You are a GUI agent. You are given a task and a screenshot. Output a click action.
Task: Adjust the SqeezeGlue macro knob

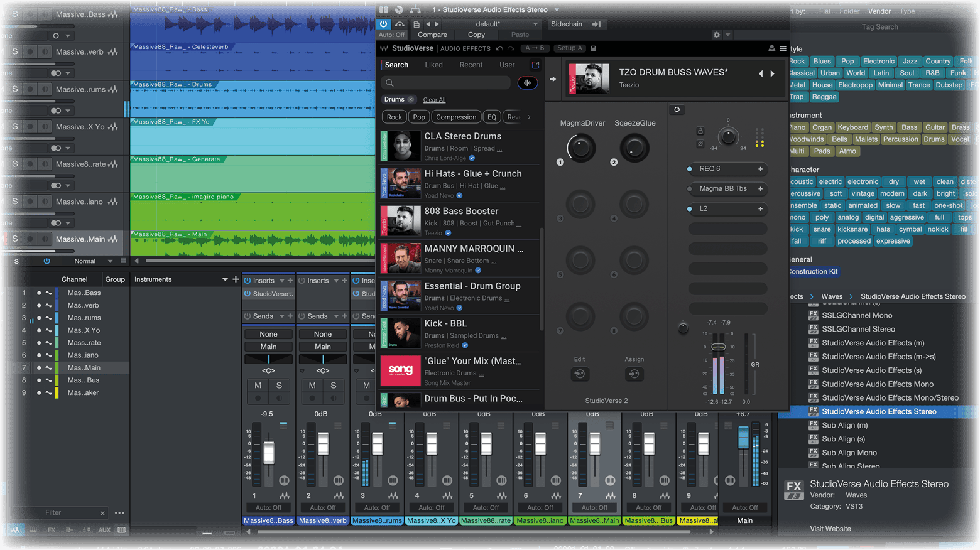[634, 149]
